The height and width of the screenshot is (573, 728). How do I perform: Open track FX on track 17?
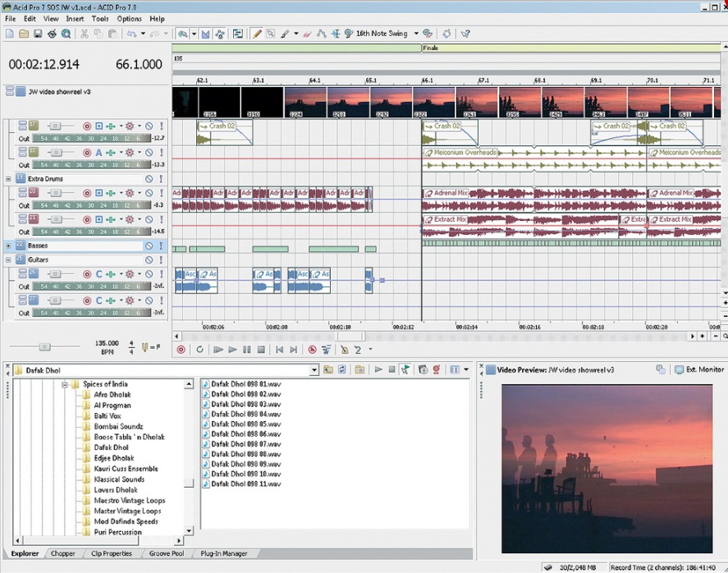click(129, 126)
